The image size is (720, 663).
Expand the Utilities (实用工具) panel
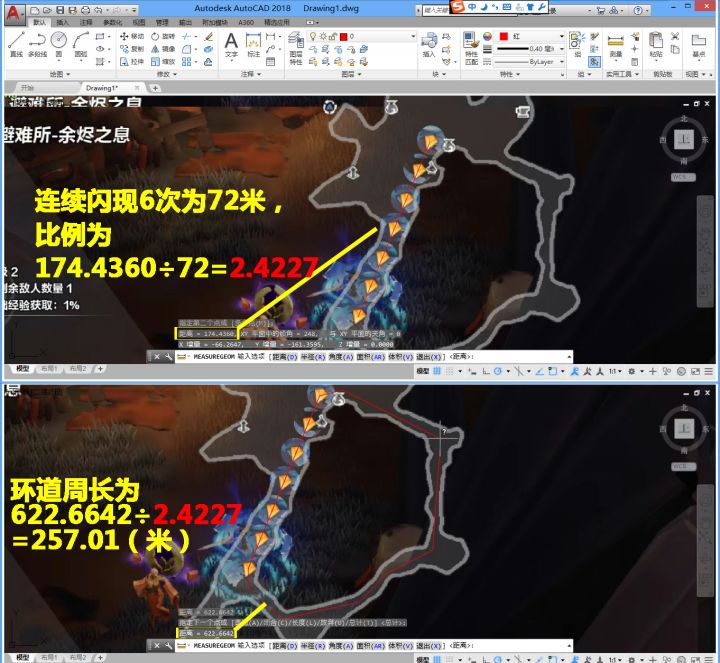pyautogui.click(x=622, y=74)
